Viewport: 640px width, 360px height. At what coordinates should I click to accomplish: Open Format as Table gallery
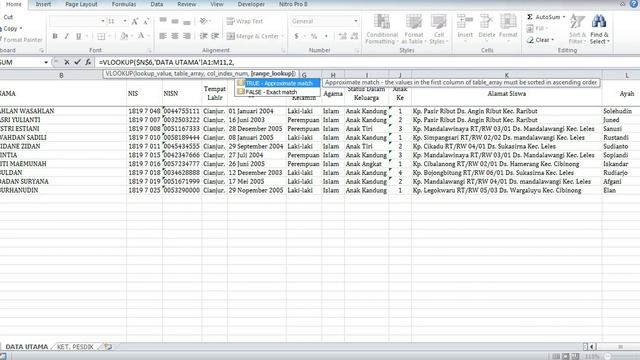pos(413,29)
